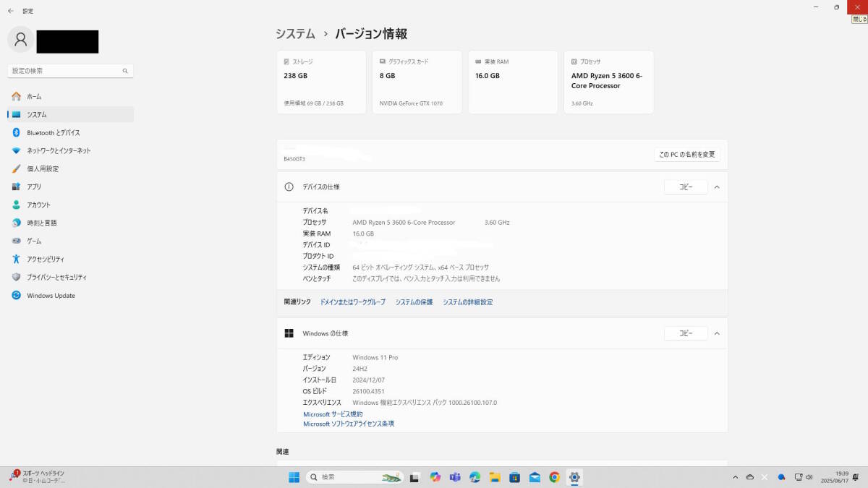
Task: Click the OS build value 26100.4351
Action: 367,391
